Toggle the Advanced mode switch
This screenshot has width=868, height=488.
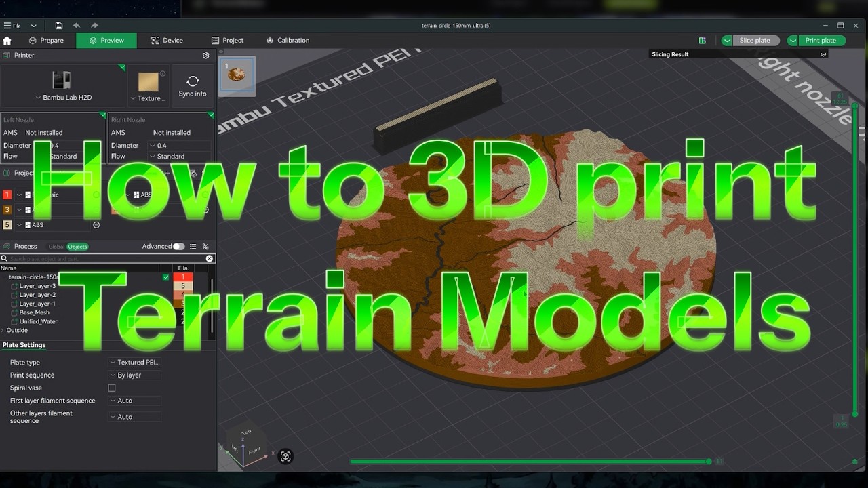click(178, 247)
